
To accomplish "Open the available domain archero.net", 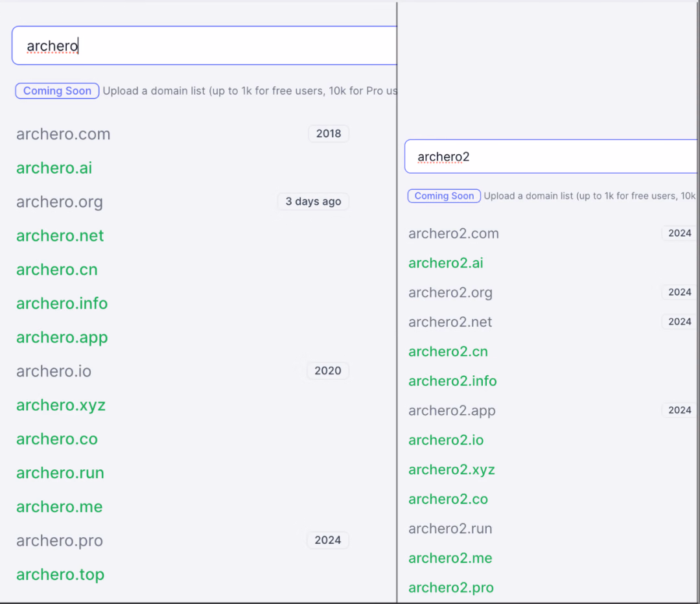I will click(x=60, y=236).
